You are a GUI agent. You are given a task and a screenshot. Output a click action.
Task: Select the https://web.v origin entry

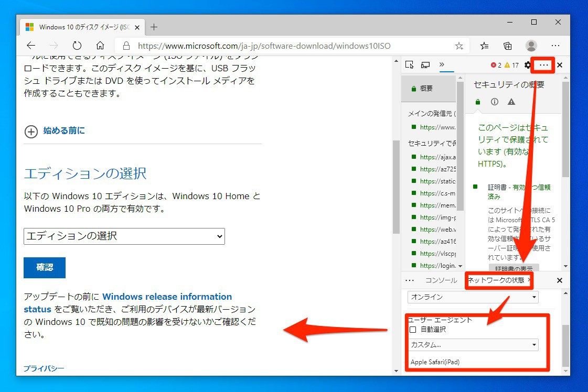(433, 230)
